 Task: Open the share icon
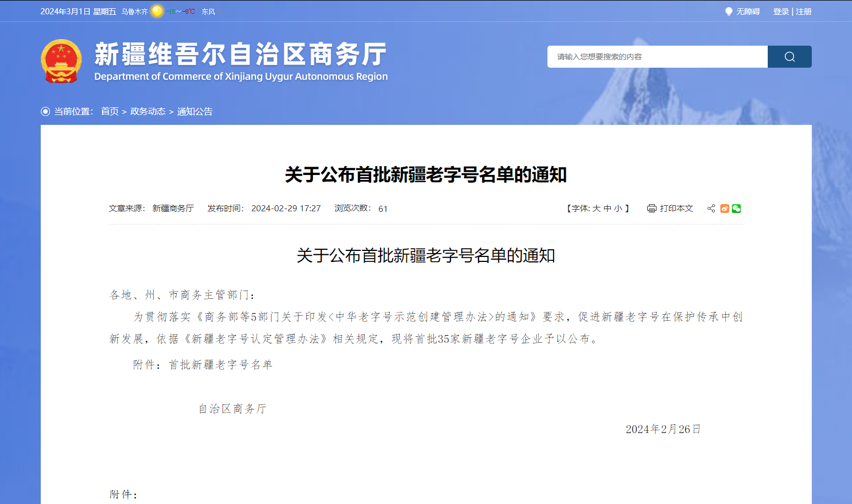[x=711, y=209]
